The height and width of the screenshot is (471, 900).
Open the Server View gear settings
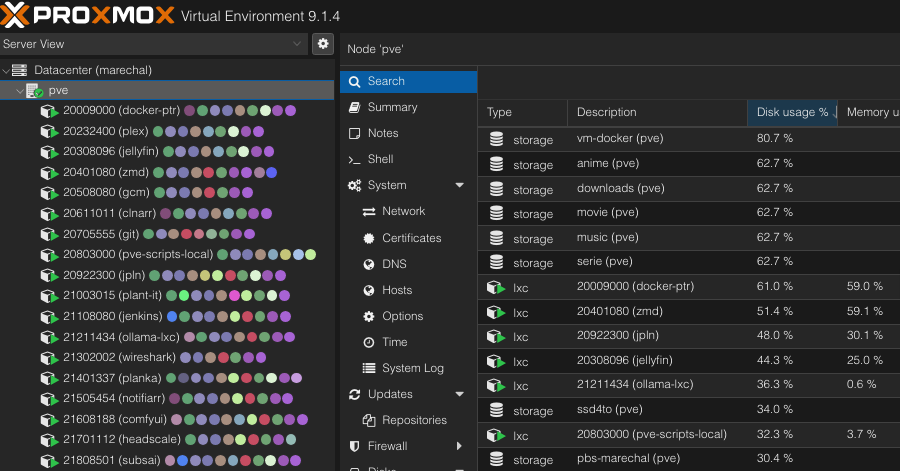[x=322, y=44]
